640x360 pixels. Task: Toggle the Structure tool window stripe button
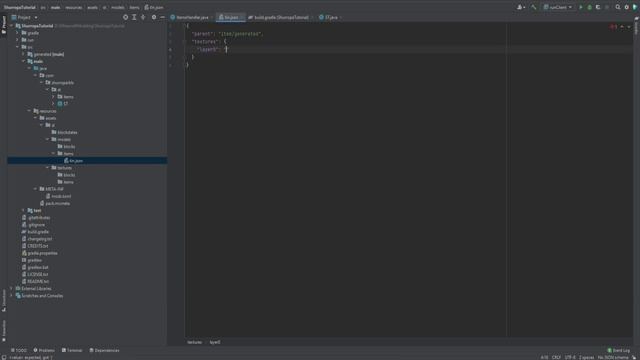click(x=4, y=301)
